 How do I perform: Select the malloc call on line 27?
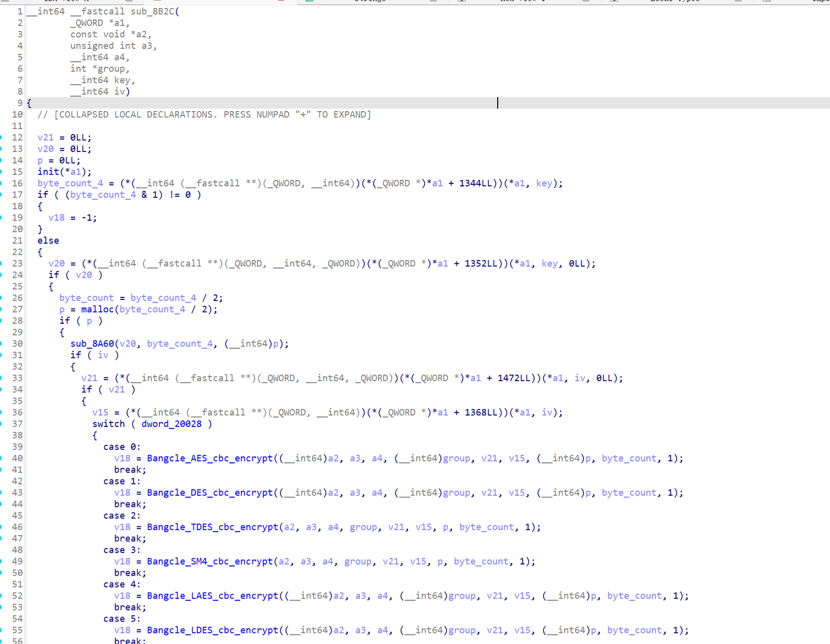click(x=97, y=309)
